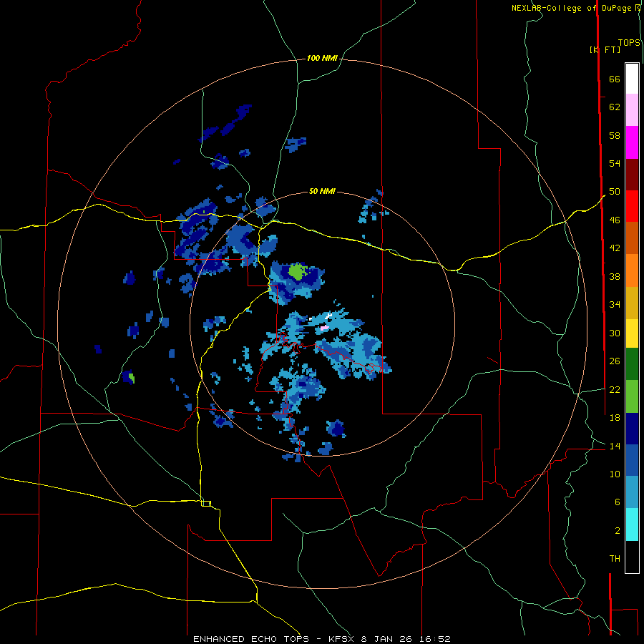Select the cyan legend color block
This screenshot has width=644, height=644.
632,525
